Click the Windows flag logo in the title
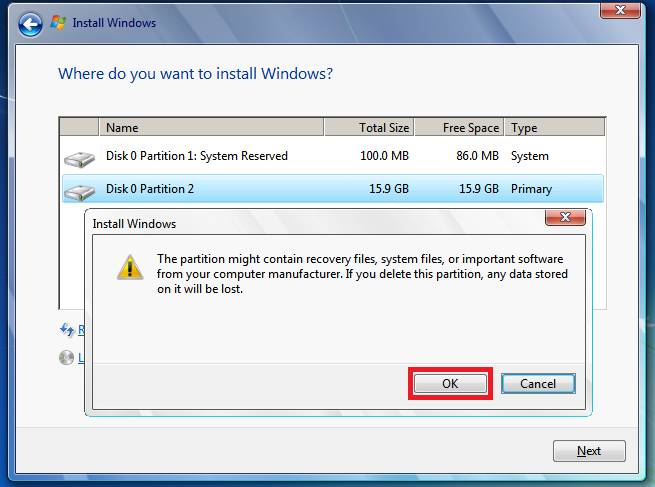This screenshot has width=655, height=487. [x=58, y=23]
